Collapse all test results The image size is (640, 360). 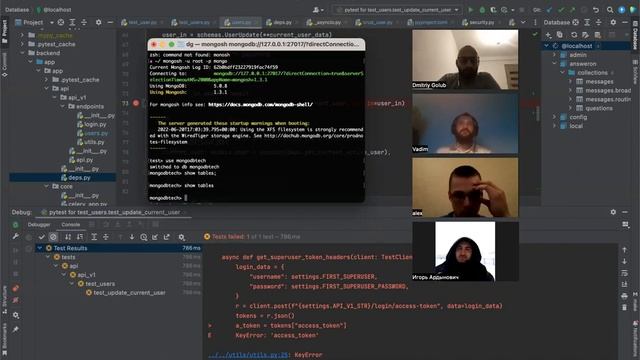pos(105,237)
